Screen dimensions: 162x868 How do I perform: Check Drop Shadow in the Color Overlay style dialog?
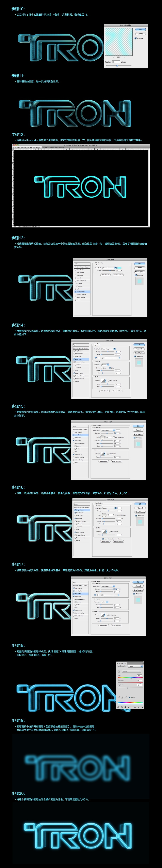(x=76, y=270)
